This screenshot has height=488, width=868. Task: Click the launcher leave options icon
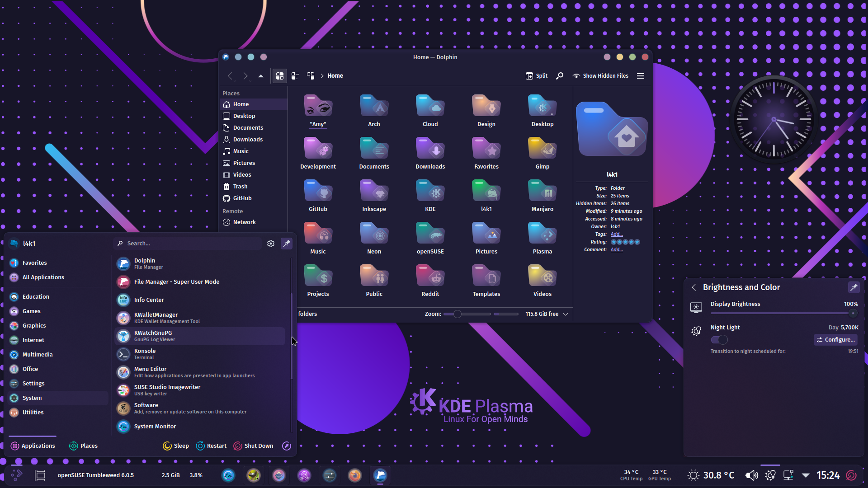tap(287, 446)
